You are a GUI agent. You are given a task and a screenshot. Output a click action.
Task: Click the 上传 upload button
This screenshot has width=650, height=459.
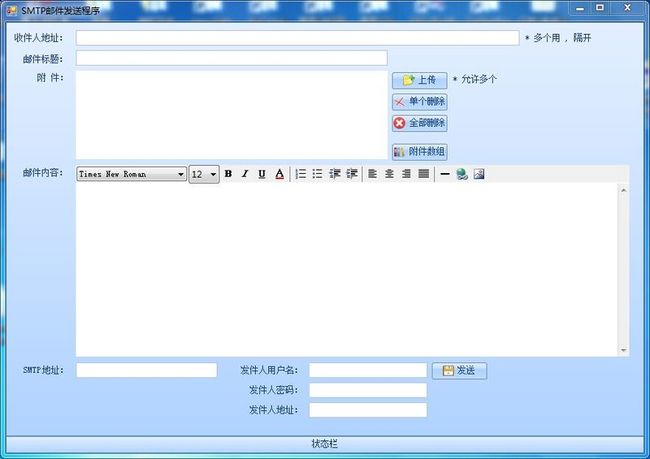point(420,80)
